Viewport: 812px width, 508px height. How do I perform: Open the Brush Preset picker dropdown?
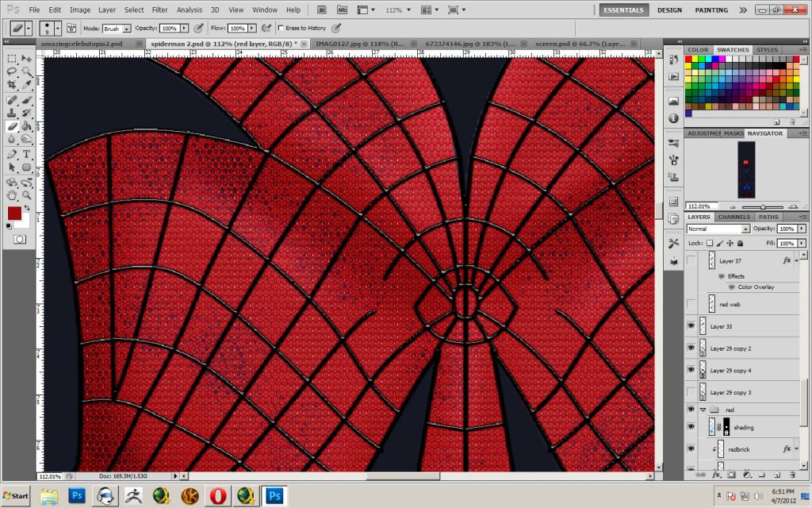57,28
